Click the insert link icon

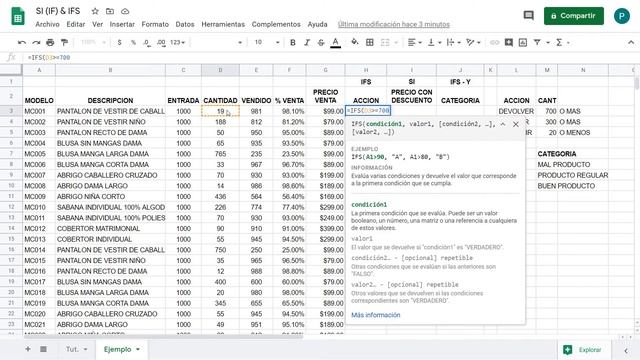click(494, 42)
